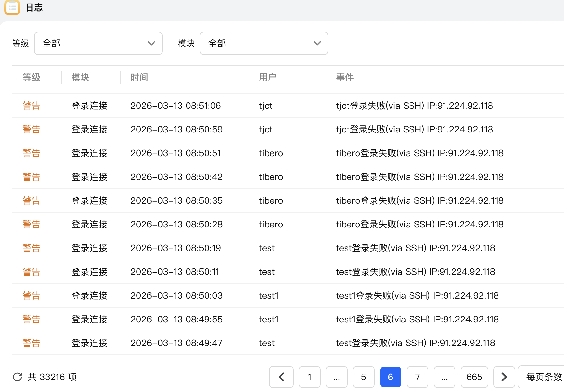The height and width of the screenshot is (392, 564).
Task: Open the 等级 level filter dropdown
Action: point(98,43)
